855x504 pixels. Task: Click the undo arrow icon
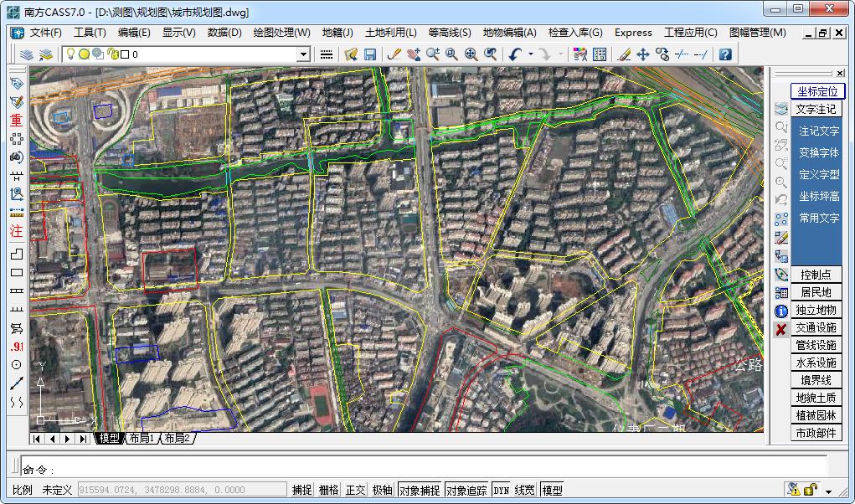click(514, 54)
